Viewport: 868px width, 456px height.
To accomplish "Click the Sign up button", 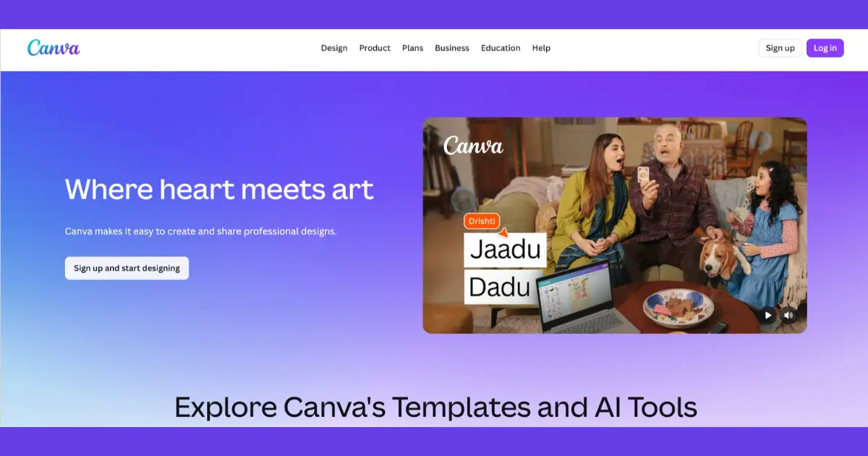I will (x=780, y=48).
